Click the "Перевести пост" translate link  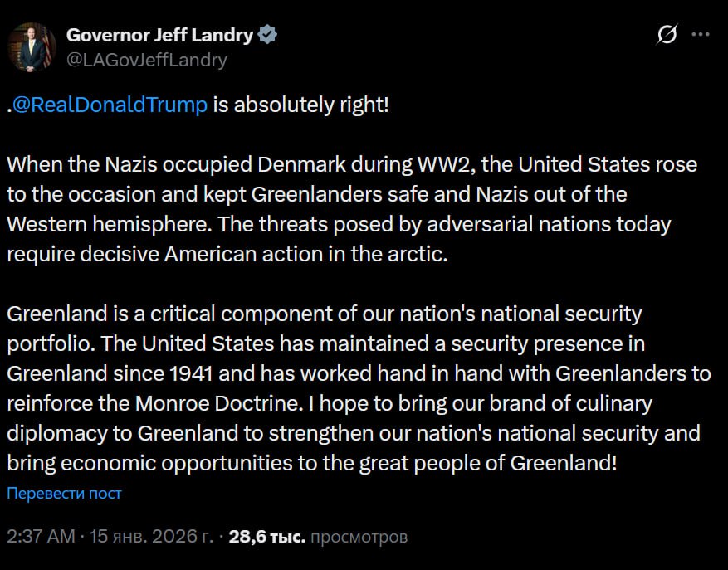64,494
